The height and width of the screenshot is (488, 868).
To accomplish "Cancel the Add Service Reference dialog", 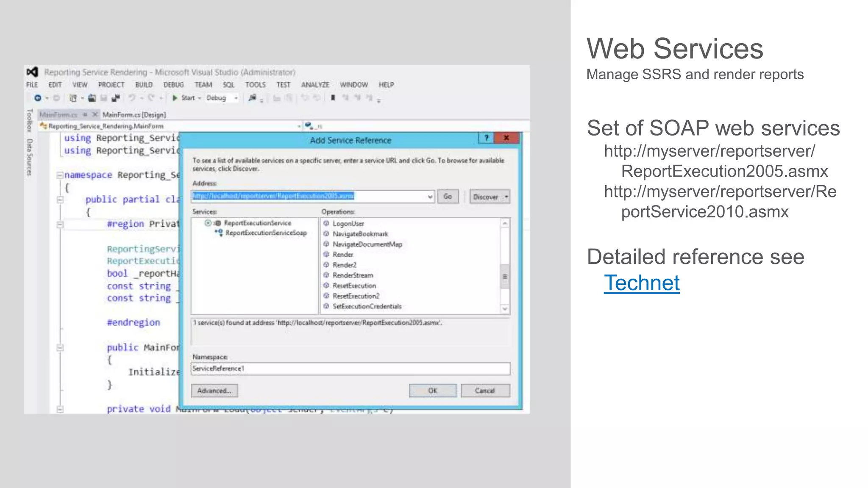I will click(485, 391).
